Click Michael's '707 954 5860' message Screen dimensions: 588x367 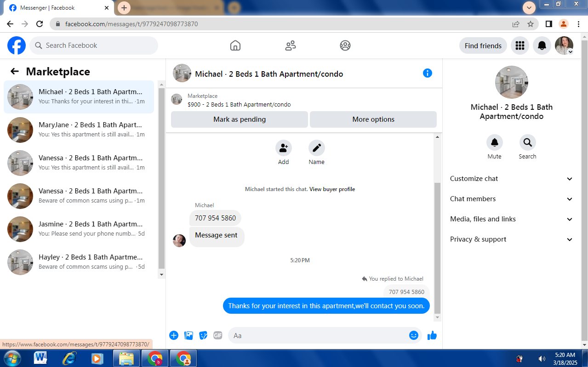tap(215, 218)
